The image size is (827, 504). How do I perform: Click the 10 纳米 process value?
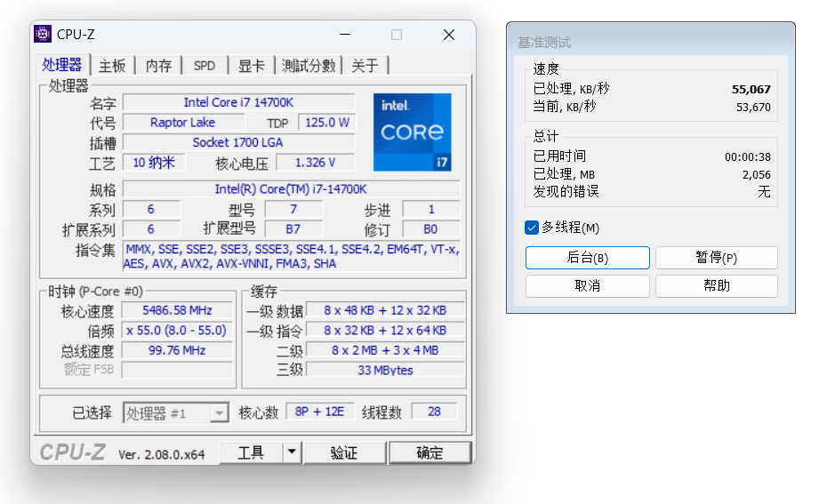coord(154,163)
